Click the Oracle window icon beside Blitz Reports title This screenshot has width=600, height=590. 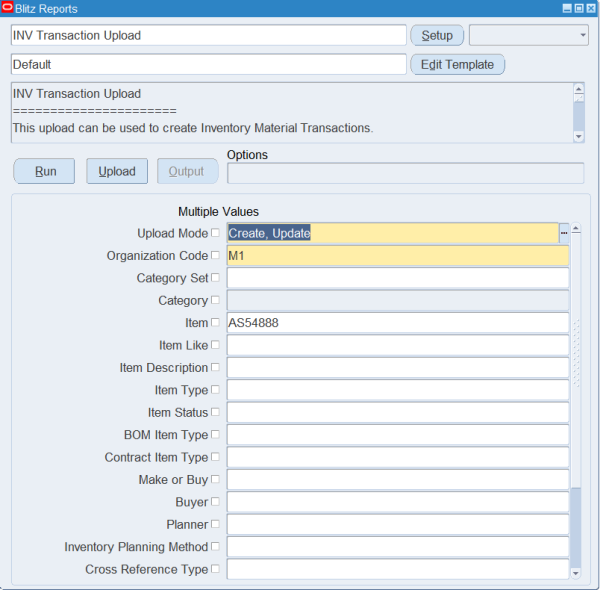click(x=7, y=8)
